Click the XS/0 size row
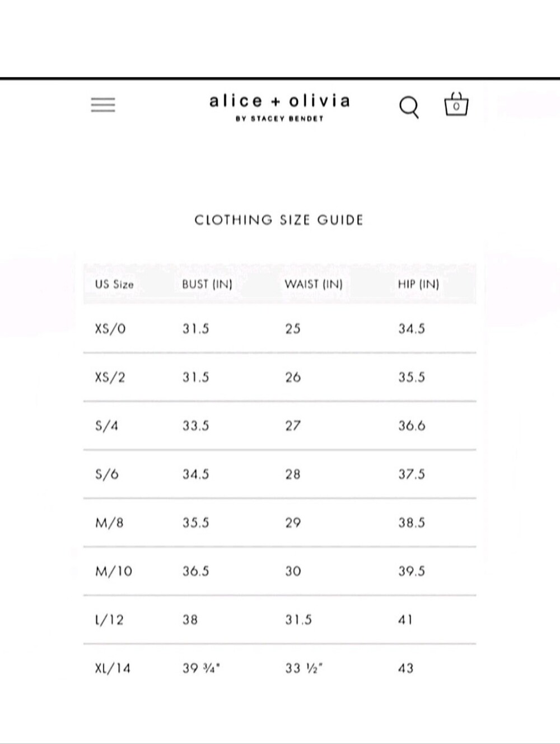The image size is (560, 744). pyautogui.click(x=279, y=329)
